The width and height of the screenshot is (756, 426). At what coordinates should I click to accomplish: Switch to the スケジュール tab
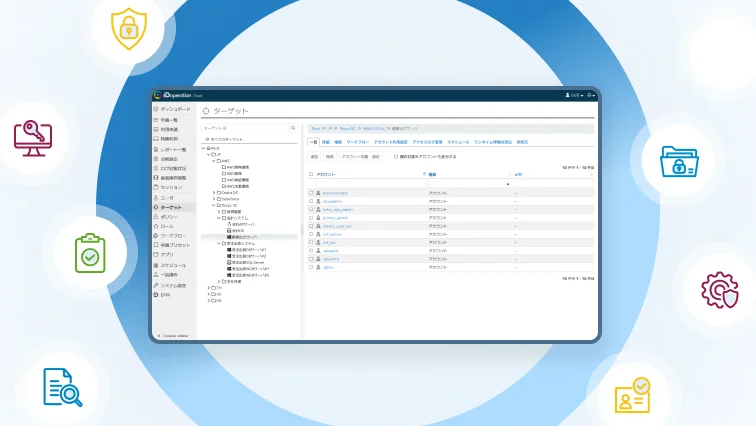pos(457,142)
